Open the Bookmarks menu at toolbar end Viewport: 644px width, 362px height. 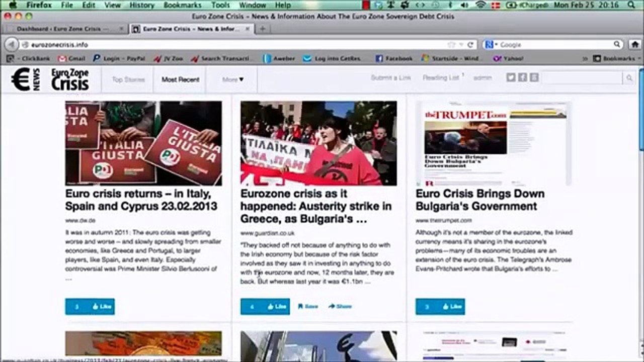pos(617,59)
